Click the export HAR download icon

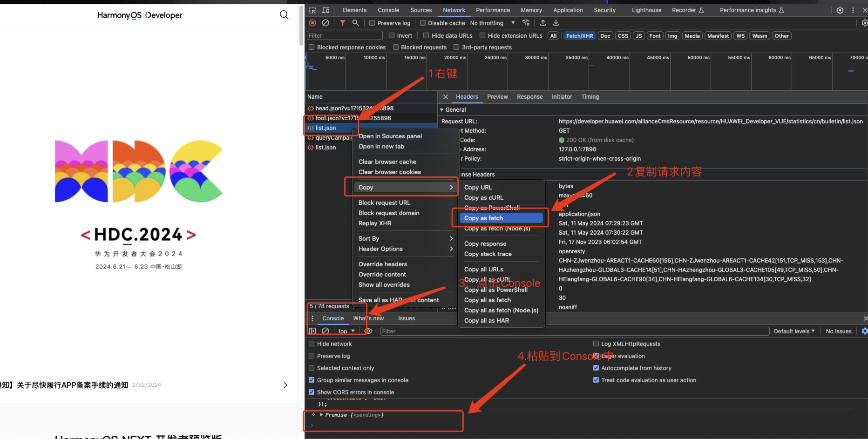tap(556, 23)
